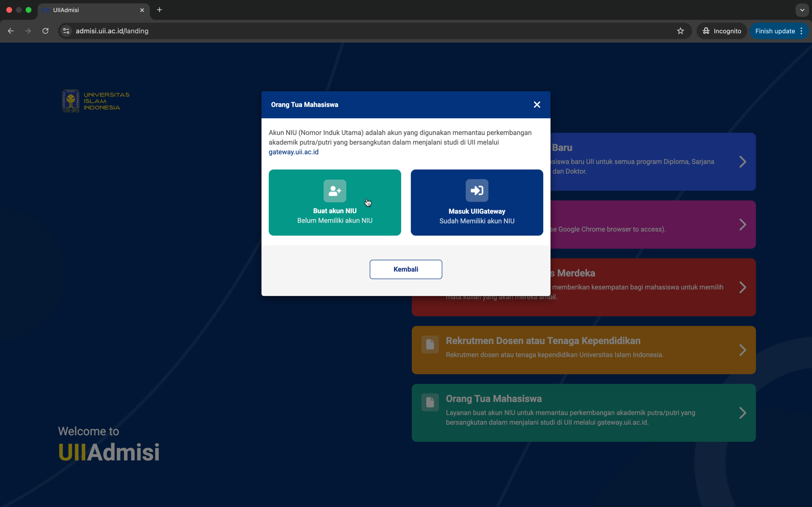Viewport: 812px width, 507px height.
Task: Expand the tab search dropdown arrow
Action: pyautogui.click(x=802, y=10)
